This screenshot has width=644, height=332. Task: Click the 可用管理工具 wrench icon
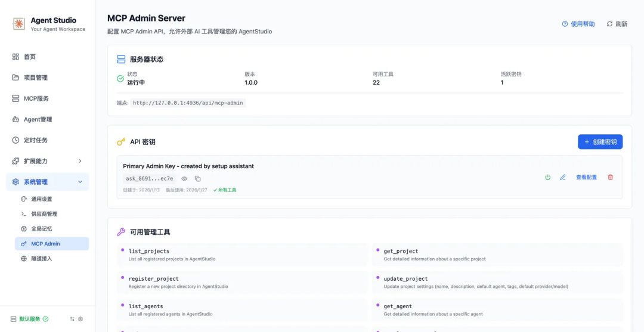pos(121,232)
